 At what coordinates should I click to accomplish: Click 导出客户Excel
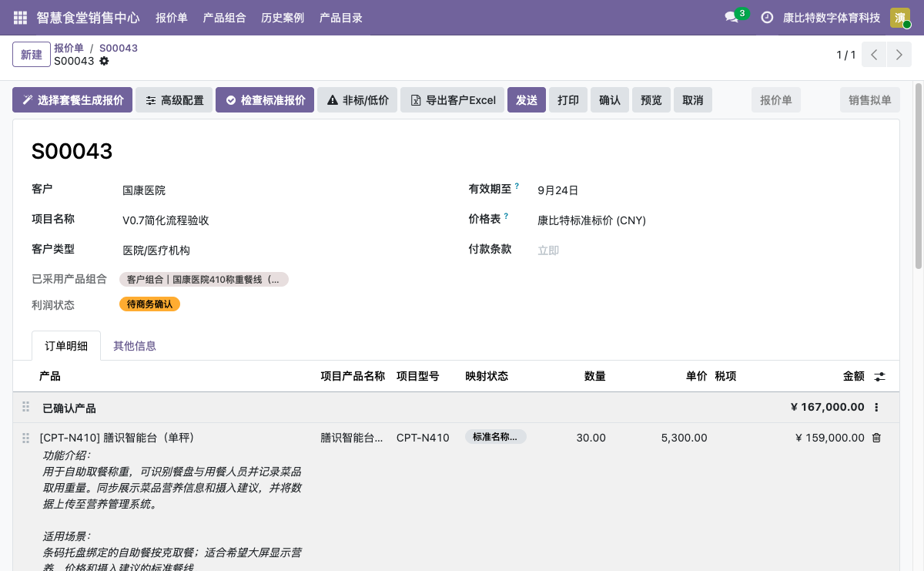[x=452, y=100]
